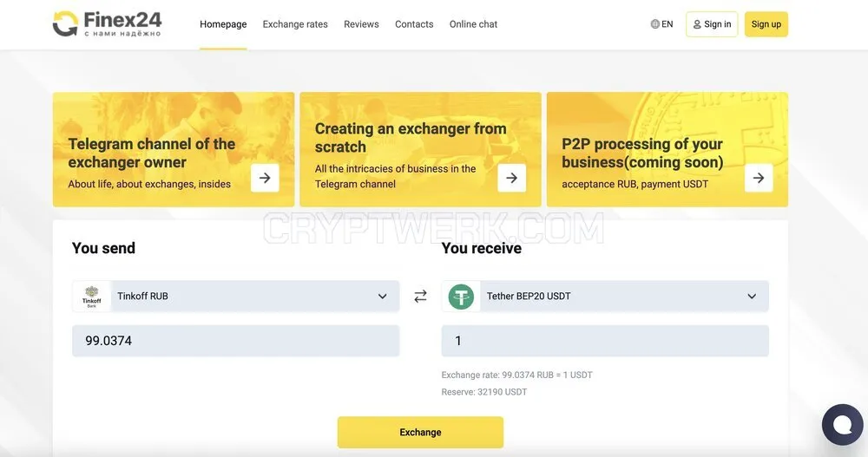This screenshot has height=457, width=868.
Task: Open the Exchange rates menu item
Action: click(295, 24)
